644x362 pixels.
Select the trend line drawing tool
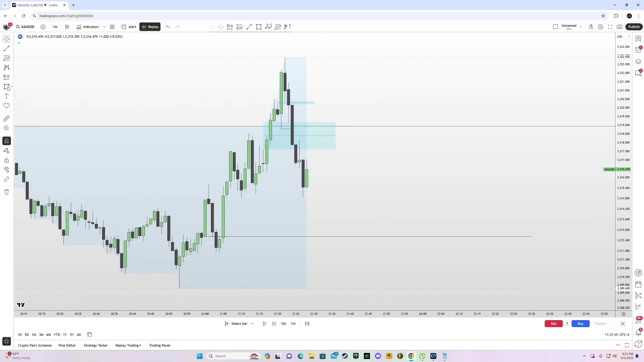click(x=6, y=48)
